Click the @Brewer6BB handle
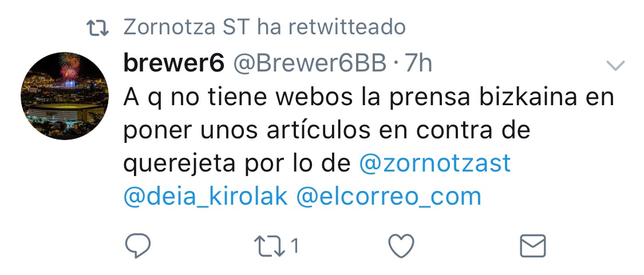The height and width of the screenshot is (275, 644). (x=310, y=63)
